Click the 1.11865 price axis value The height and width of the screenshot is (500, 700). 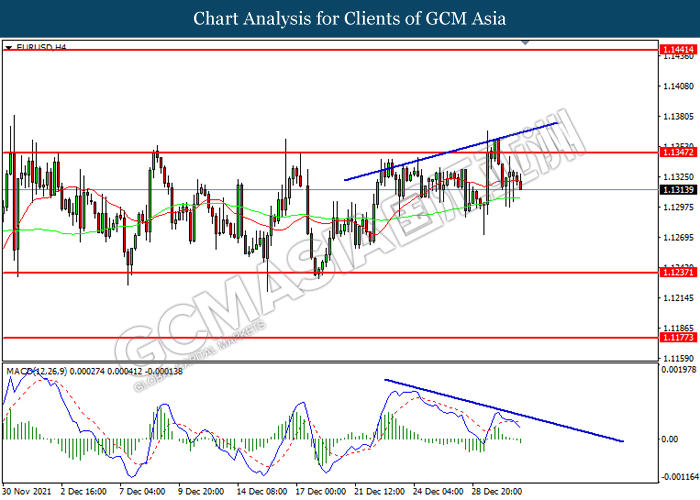point(679,328)
